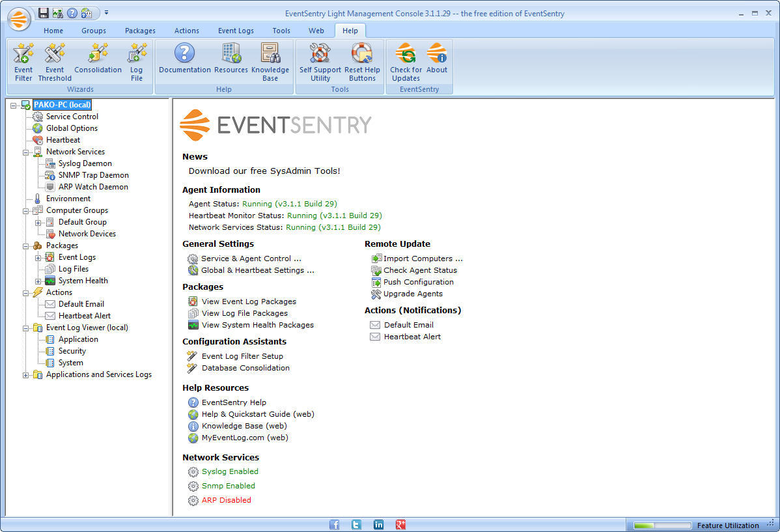Image resolution: width=780 pixels, height=532 pixels.
Task: Click the EventSentry logo banner
Action: click(275, 125)
